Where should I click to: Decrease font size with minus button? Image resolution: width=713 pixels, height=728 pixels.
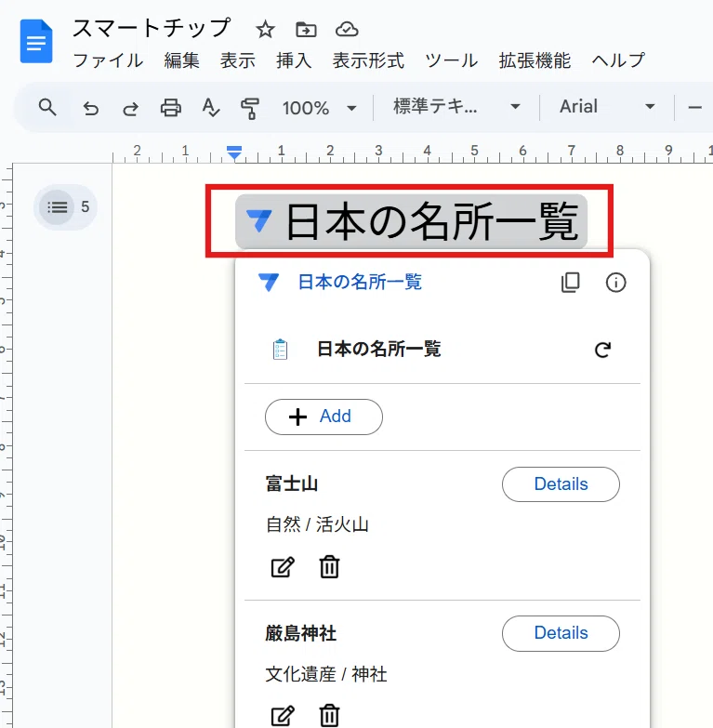coord(695,108)
